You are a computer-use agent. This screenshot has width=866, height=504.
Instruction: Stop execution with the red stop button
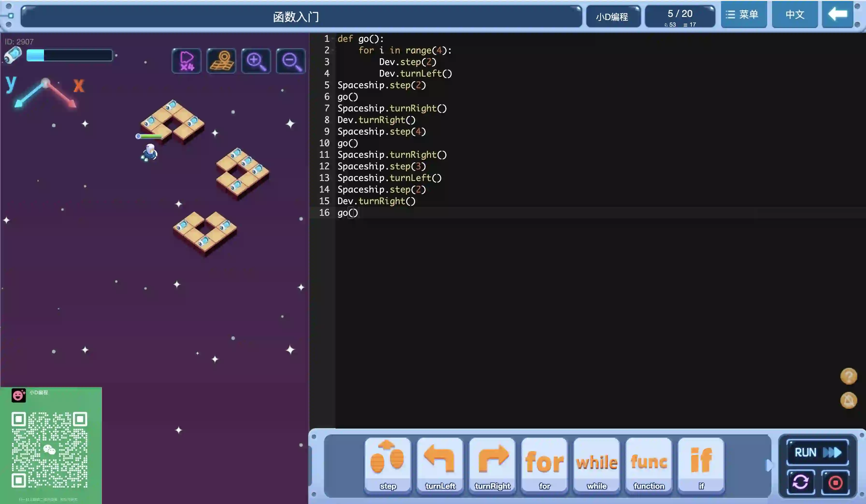tap(835, 483)
